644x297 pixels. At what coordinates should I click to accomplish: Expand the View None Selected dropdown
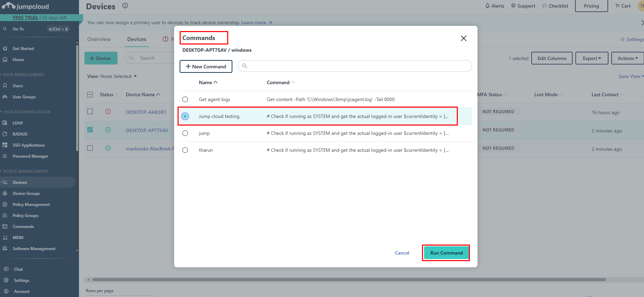click(x=112, y=76)
